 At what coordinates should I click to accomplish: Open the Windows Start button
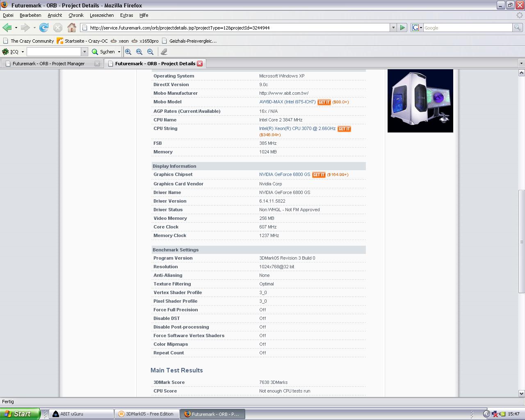pos(20,414)
